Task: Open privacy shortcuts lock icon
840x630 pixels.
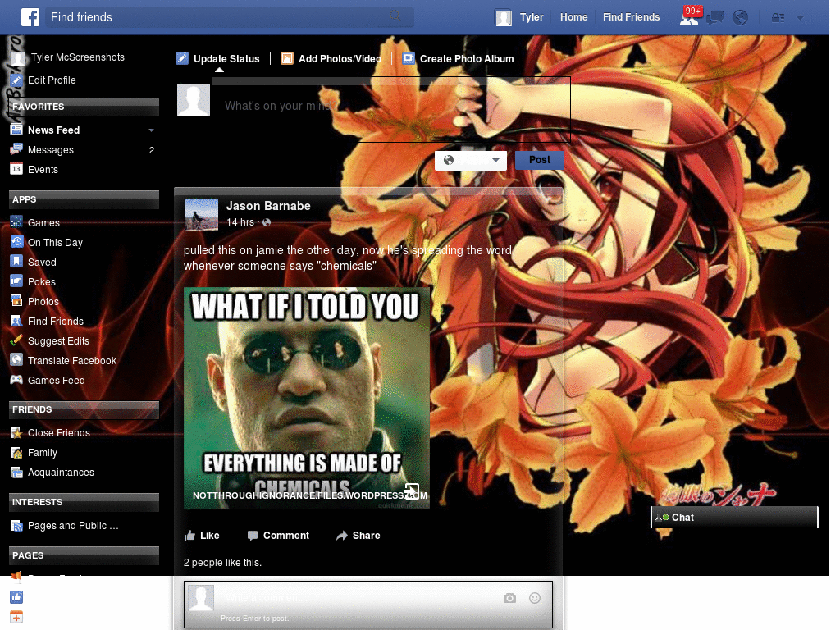Action: pyautogui.click(x=778, y=18)
